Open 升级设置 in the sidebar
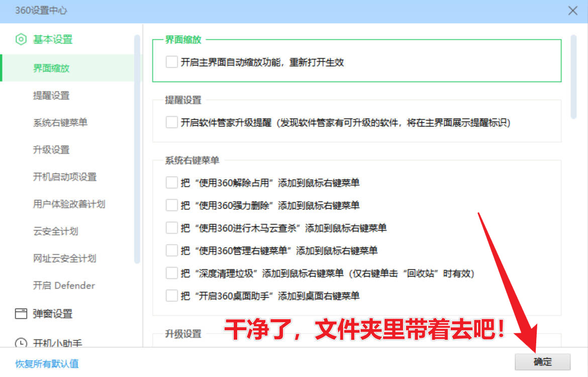Image resolution: width=588 pixels, height=377 pixels. 51,150
